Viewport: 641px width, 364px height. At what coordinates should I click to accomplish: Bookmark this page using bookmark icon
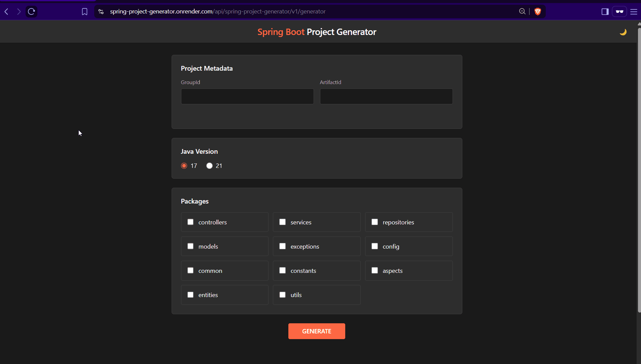[x=84, y=12]
